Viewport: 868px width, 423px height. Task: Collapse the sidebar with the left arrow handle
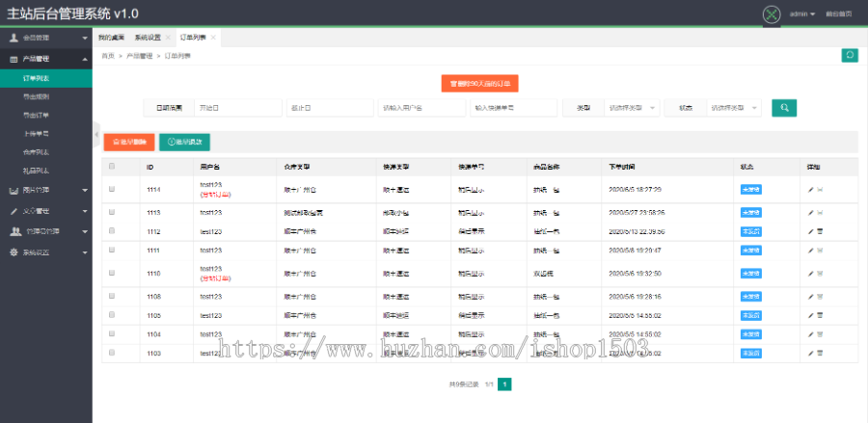(95, 134)
